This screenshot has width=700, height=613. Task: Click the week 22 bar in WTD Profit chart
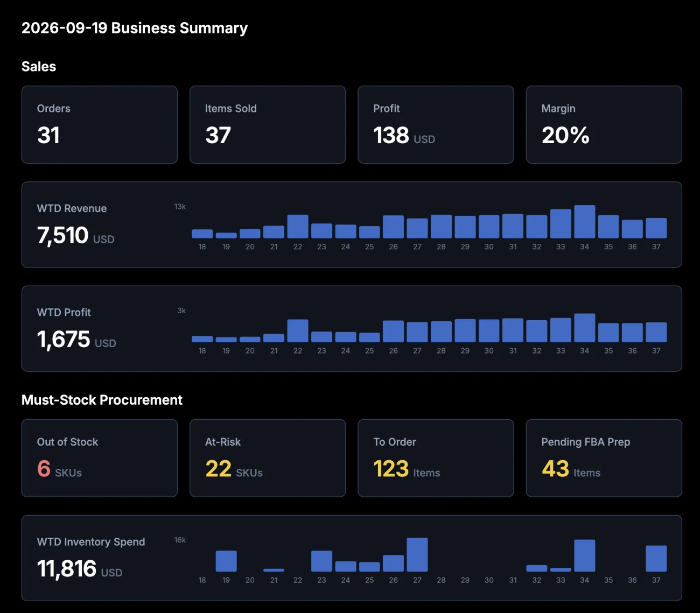coord(298,330)
